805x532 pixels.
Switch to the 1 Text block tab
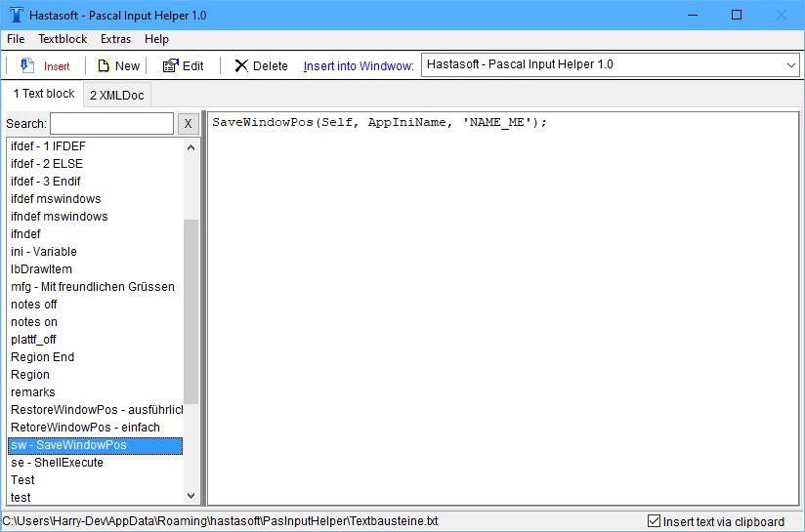pos(44,94)
